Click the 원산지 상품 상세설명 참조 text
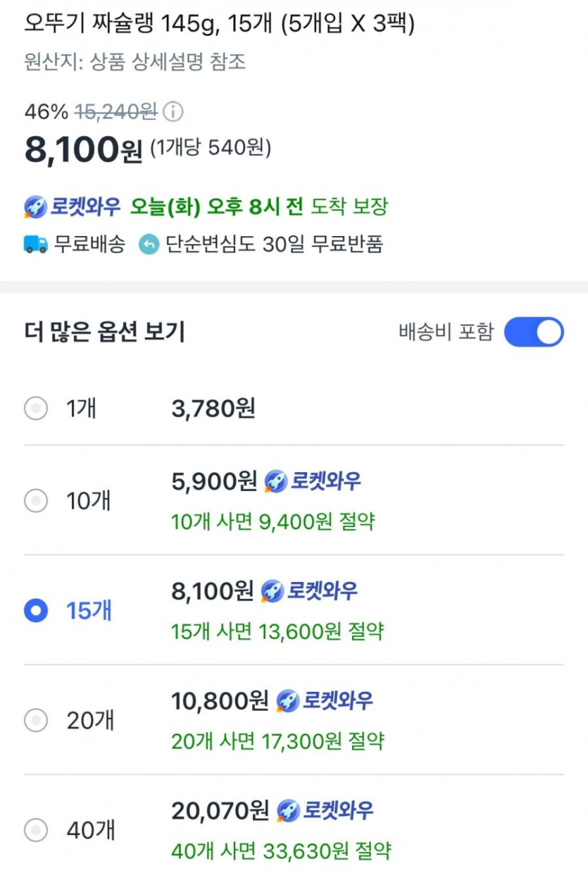The height and width of the screenshot is (873, 588). (135, 62)
